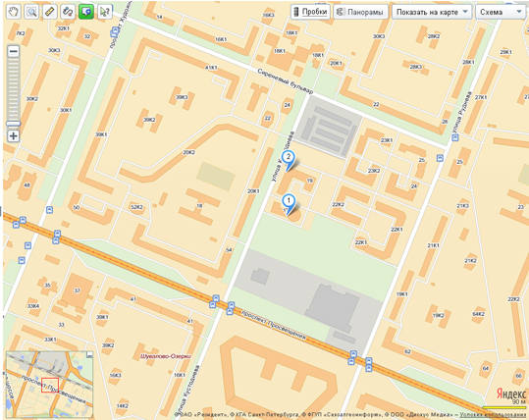Click the Шувалово-Озерки district label

(166, 356)
